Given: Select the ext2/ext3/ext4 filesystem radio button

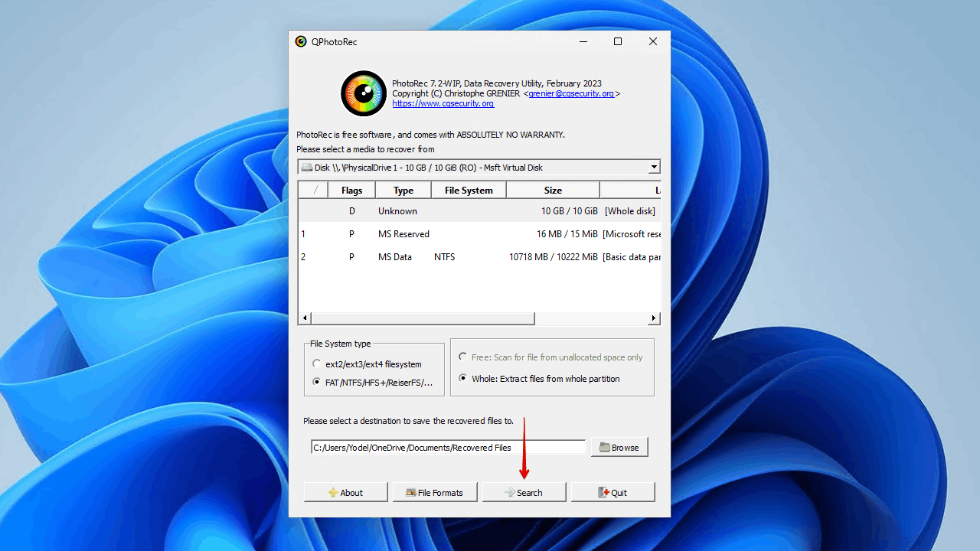Looking at the screenshot, I should [x=315, y=364].
